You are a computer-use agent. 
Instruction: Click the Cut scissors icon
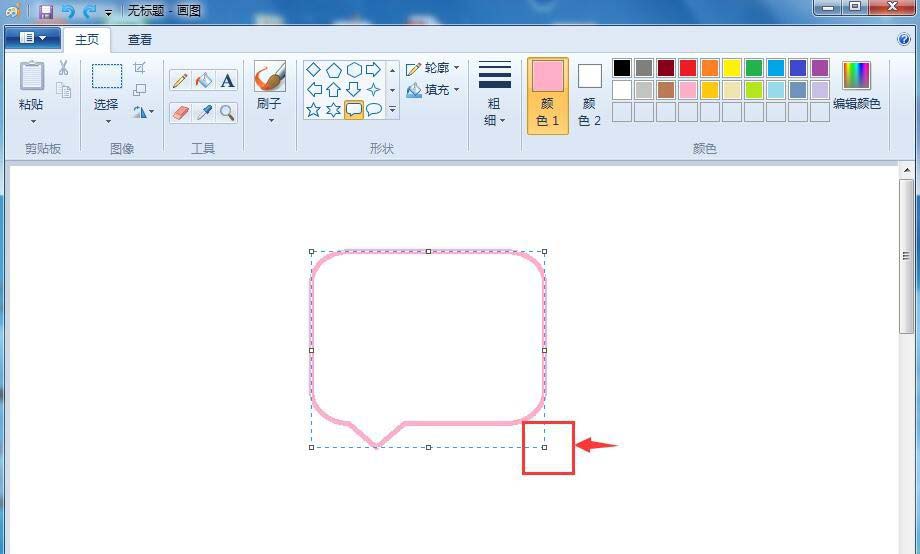tap(63, 67)
